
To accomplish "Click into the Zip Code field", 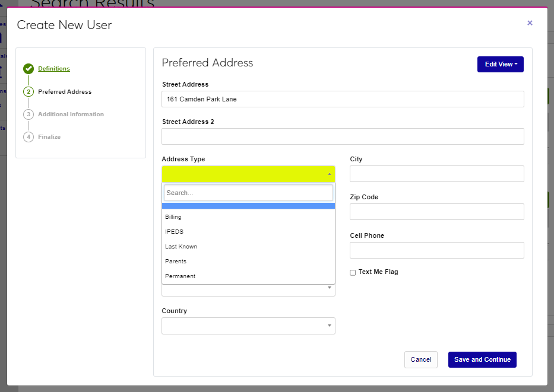I will click(x=436, y=212).
